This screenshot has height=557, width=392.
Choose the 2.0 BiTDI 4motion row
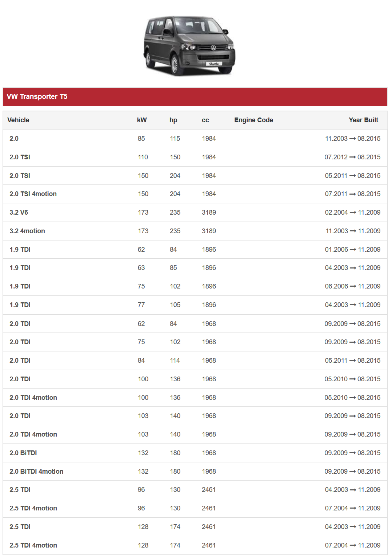(x=36, y=472)
